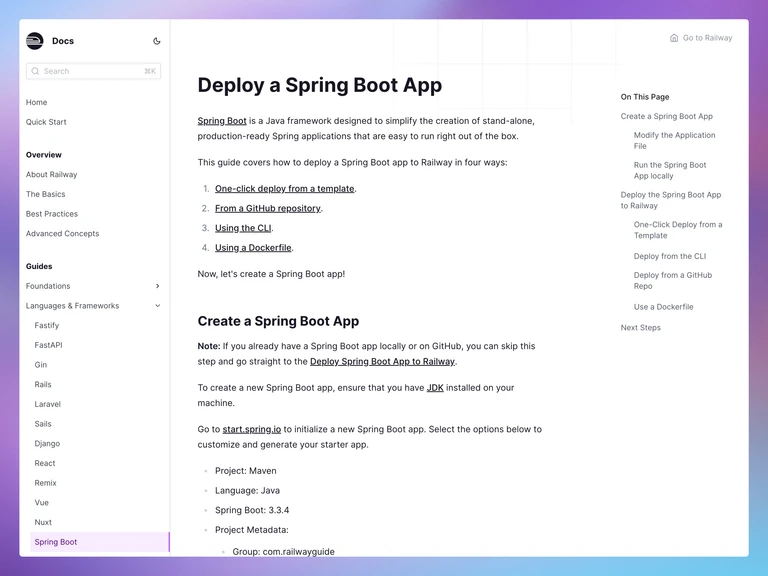The width and height of the screenshot is (768, 576).
Task: Open the Rails guide
Action: [x=43, y=384]
